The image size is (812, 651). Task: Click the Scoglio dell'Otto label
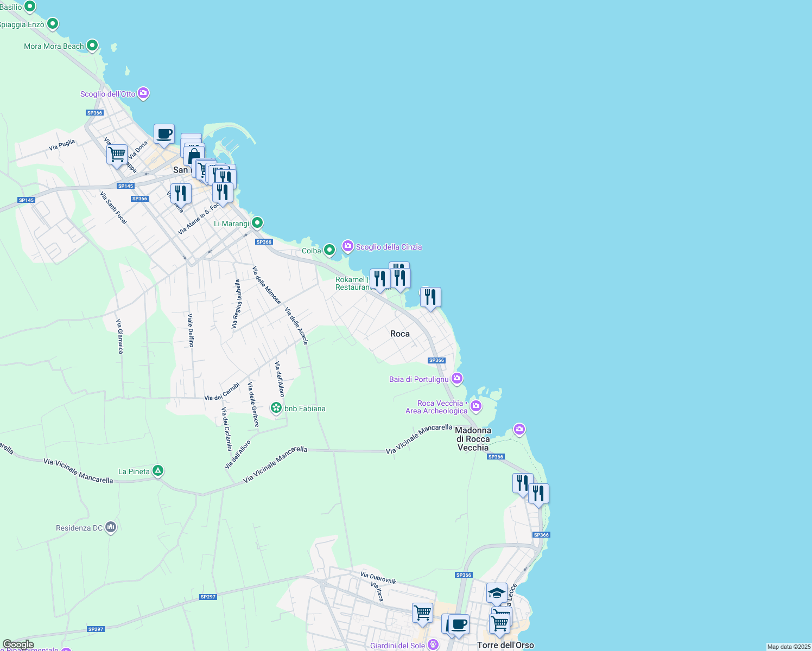point(108,94)
